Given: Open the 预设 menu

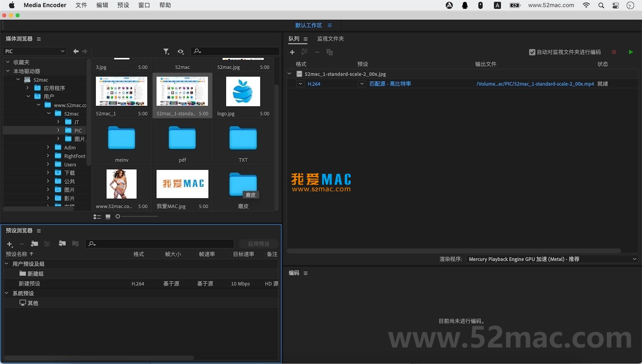Looking at the screenshot, I should pos(123,5).
